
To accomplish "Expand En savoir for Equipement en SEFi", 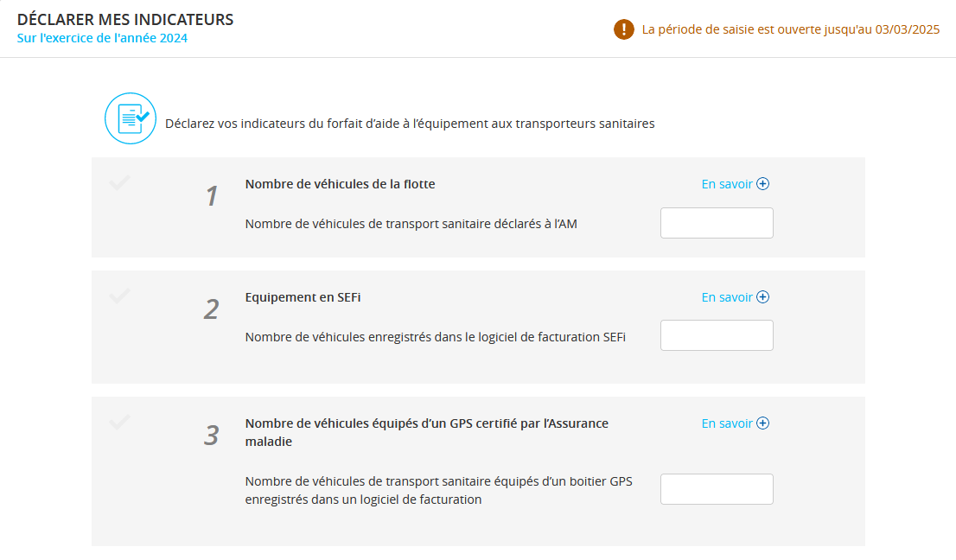I will [x=735, y=296].
